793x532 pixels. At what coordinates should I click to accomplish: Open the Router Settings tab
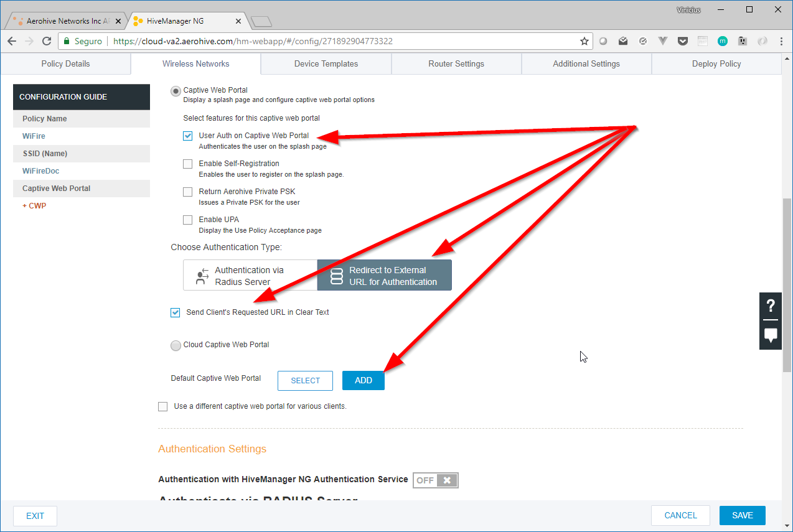tap(456, 63)
